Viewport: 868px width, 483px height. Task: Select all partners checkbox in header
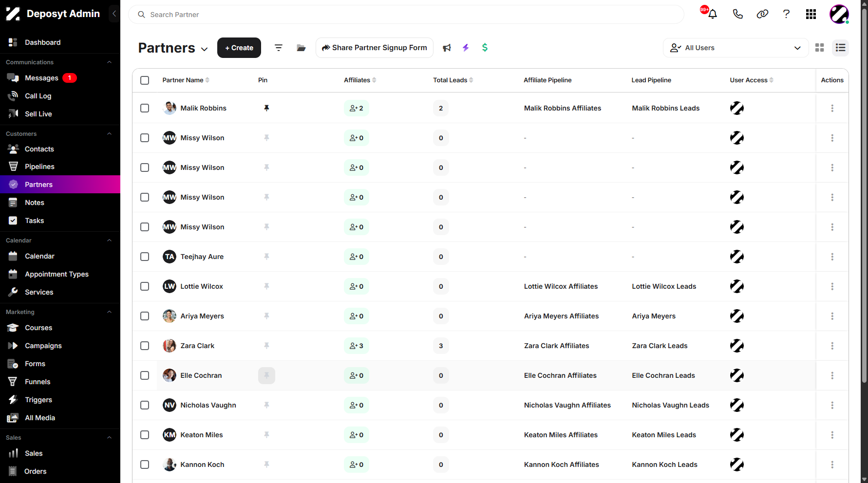145,80
